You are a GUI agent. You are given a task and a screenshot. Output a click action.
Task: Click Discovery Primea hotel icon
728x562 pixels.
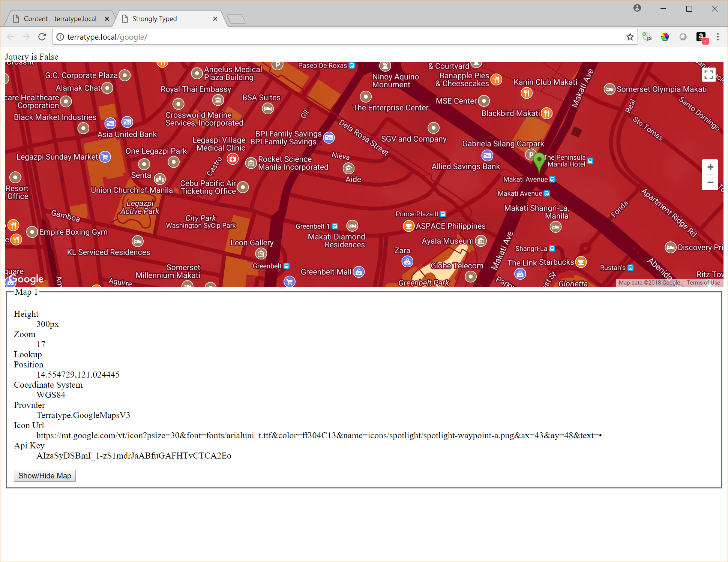(670, 247)
